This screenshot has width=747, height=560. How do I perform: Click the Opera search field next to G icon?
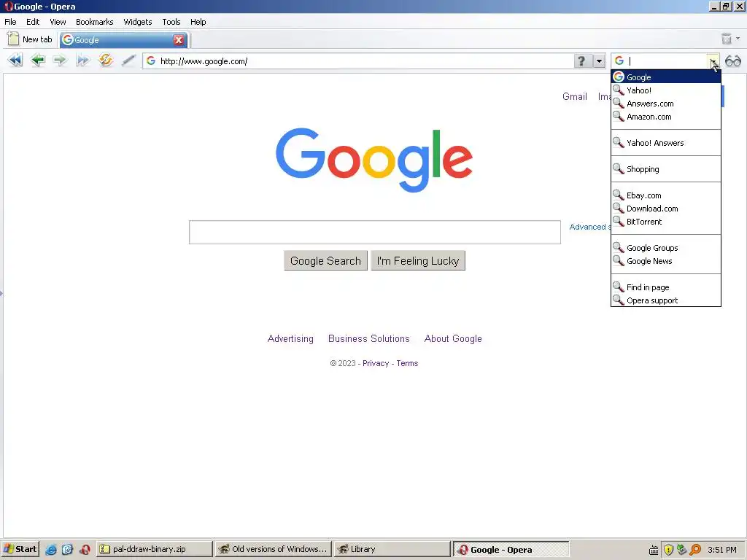coord(666,61)
